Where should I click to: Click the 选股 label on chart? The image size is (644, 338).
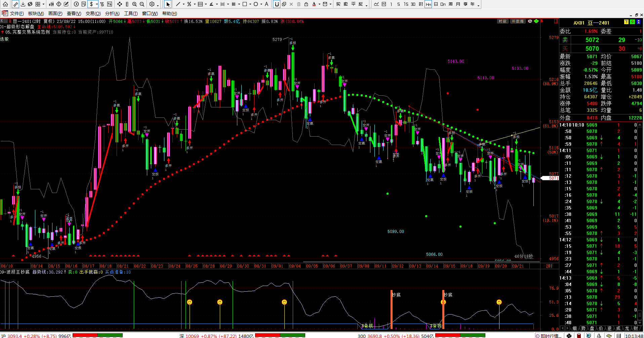tap(4, 39)
